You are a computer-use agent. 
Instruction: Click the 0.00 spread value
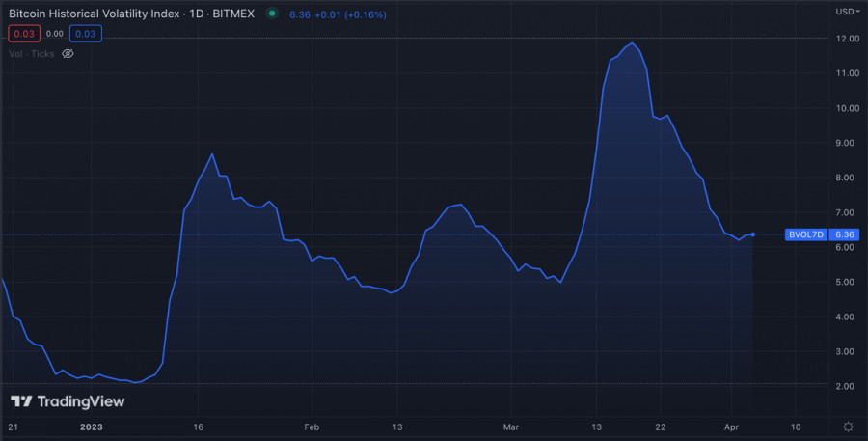pos(54,34)
